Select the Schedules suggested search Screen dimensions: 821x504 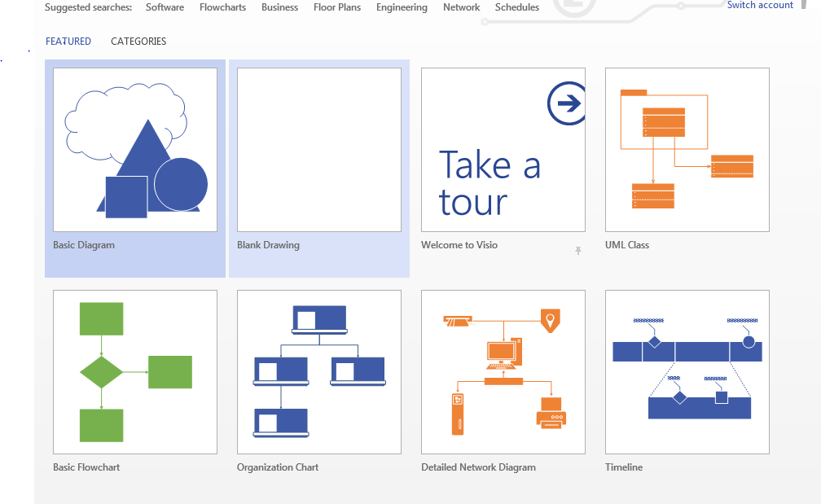point(517,7)
